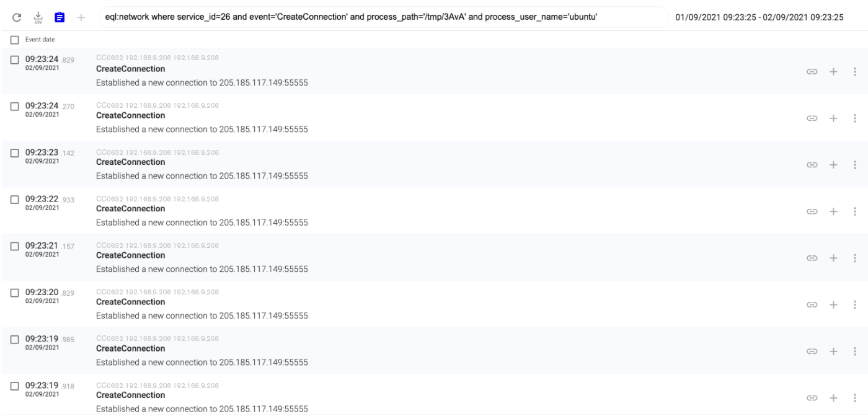Click plus on the 09:23:19.985 event
This screenshot has width=868, height=419.
(x=833, y=351)
